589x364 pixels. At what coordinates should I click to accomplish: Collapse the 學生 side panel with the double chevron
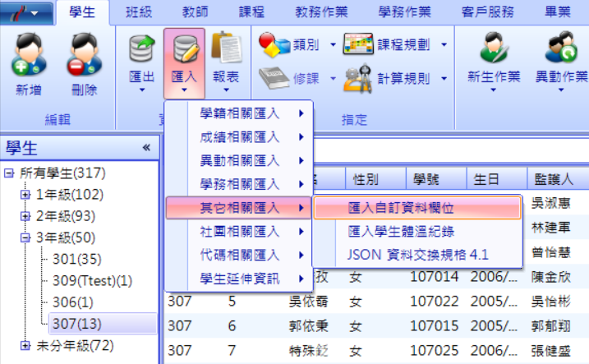[146, 148]
